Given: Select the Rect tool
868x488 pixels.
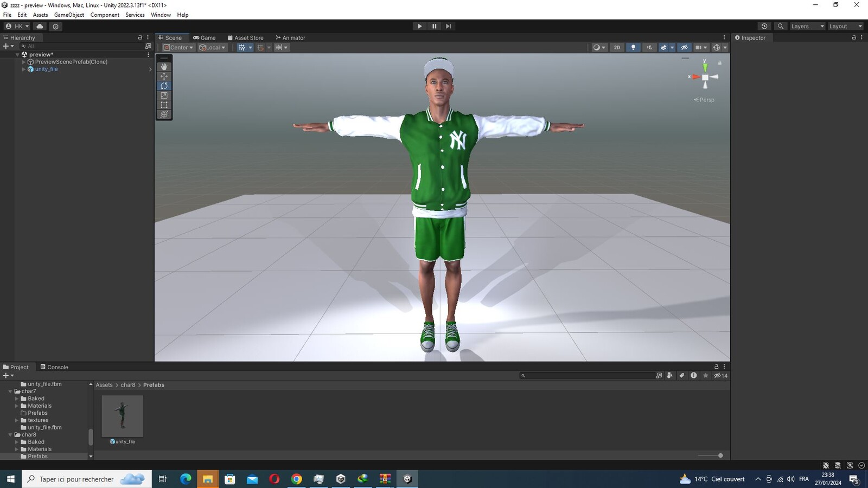Looking at the screenshot, I should [x=164, y=105].
